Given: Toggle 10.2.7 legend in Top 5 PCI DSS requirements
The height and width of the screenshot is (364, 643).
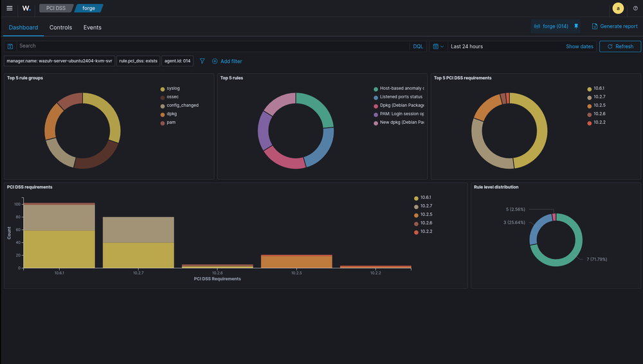Looking at the screenshot, I should tap(596, 97).
